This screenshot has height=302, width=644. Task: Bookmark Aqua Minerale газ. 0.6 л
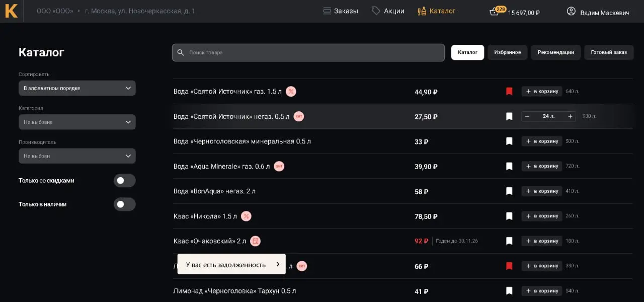point(509,166)
